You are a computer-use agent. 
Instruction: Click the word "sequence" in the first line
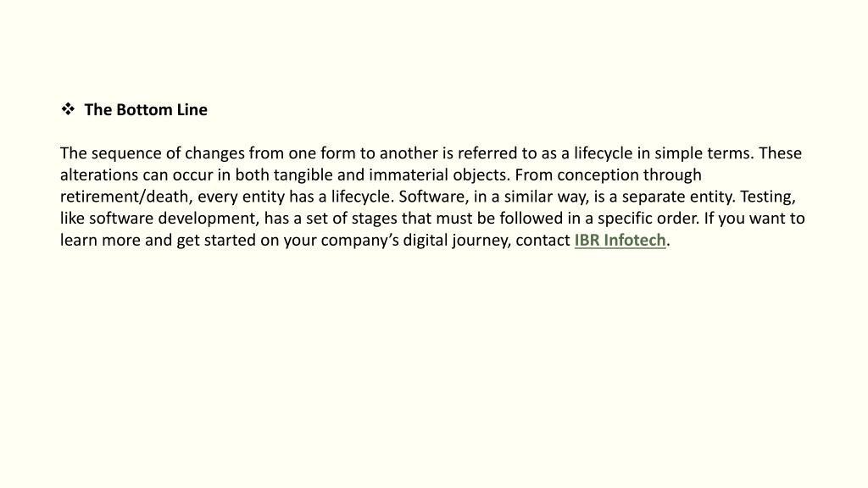click(x=126, y=153)
